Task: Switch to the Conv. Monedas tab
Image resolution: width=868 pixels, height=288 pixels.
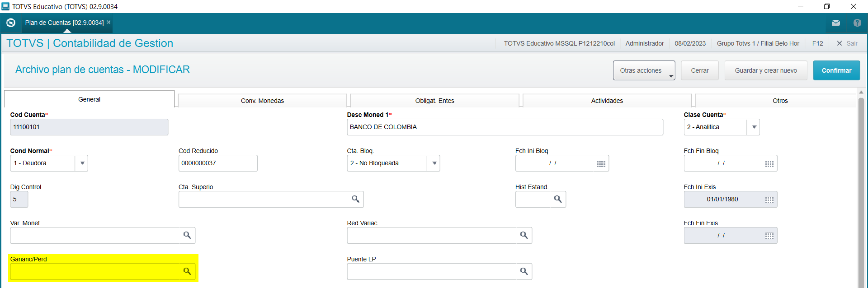Action: coord(262,101)
